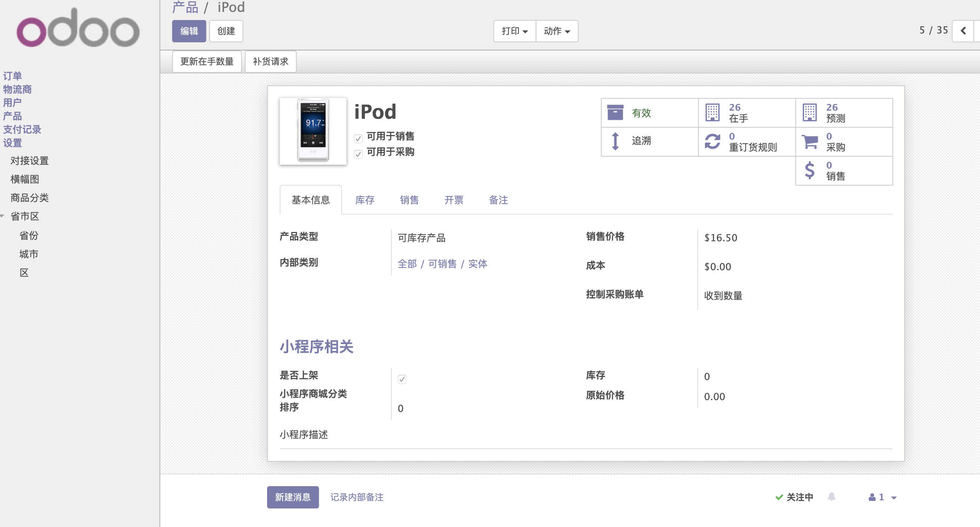Click the 收到数量 value

coord(723,295)
